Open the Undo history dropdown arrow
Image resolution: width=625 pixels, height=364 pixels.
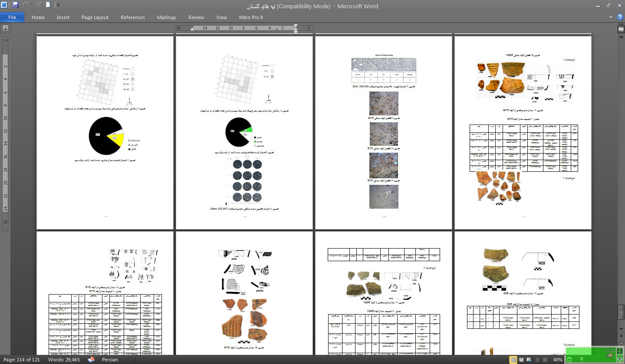tap(31, 6)
